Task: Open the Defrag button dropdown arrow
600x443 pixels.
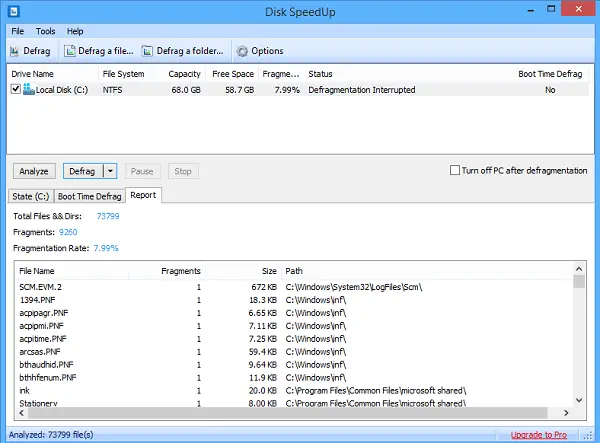Action: 110,171
